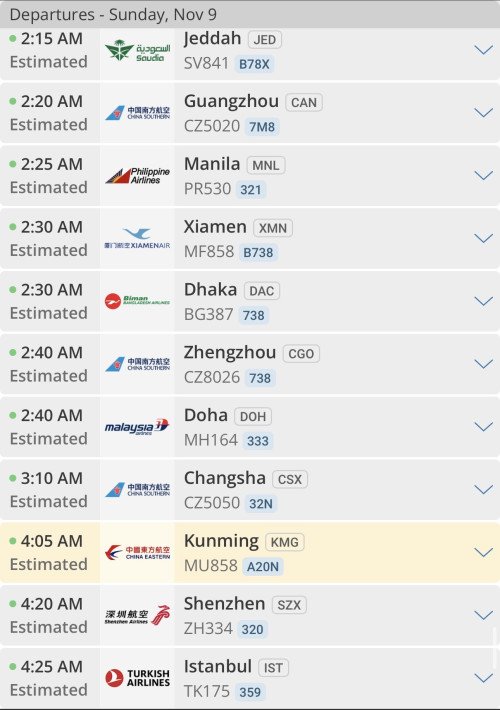
Task: Expand the Jeddah SV841 flight details
Action: pyautogui.click(x=483, y=50)
